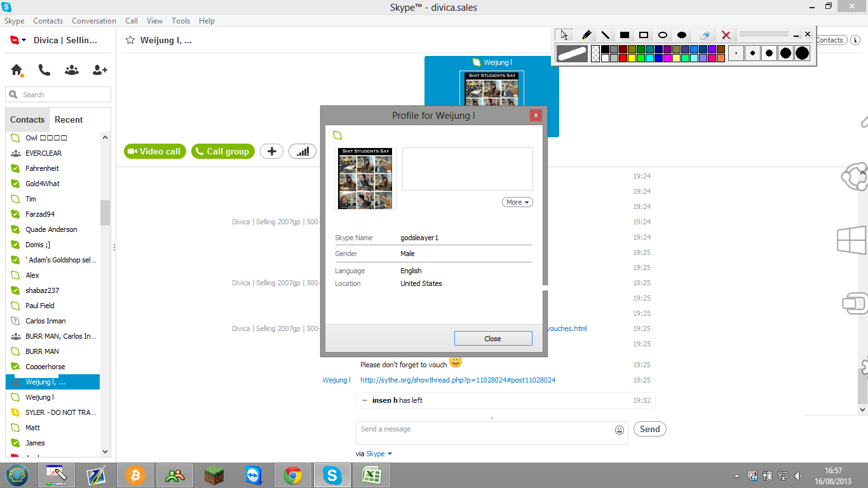Pick the black color swatch
The height and width of the screenshot is (488, 868).
[x=605, y=49]
